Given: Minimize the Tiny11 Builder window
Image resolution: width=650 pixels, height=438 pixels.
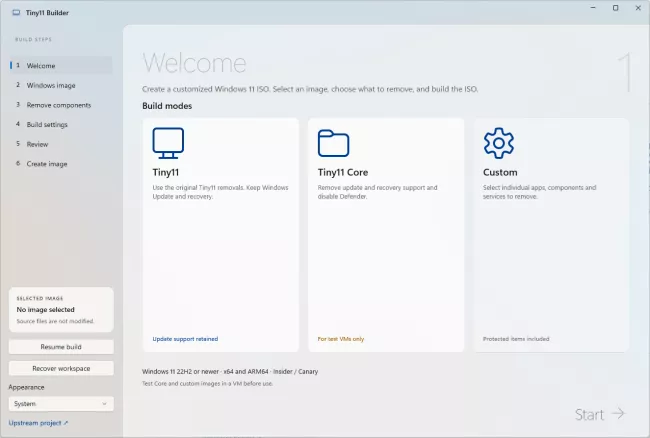Looking at the screenshot, I should [593, 8].
